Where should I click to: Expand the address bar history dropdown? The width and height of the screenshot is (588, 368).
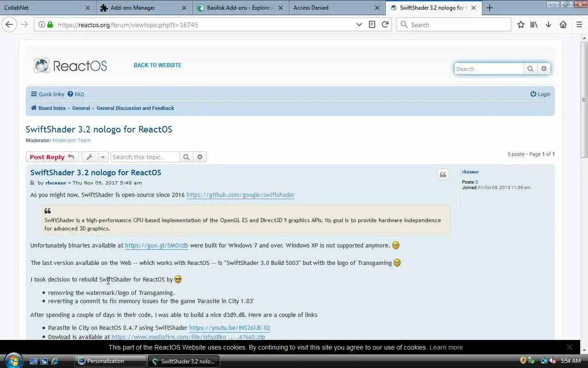(359, 25)
